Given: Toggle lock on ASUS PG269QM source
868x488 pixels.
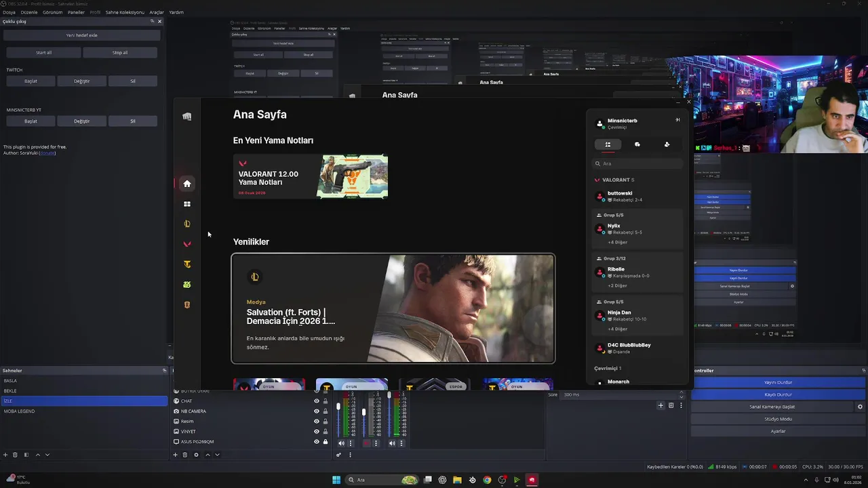Looking at the screenshot, I should pos(325,442).
